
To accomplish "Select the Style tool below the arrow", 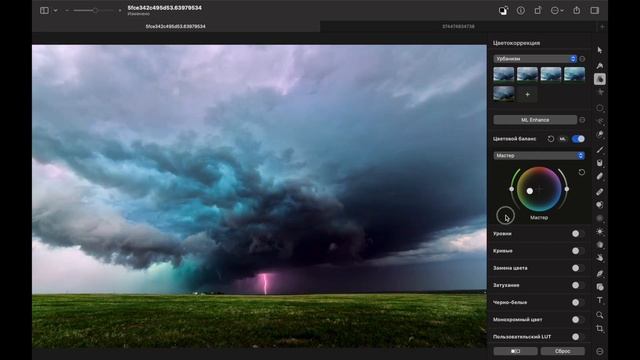I will click(600, 65).
